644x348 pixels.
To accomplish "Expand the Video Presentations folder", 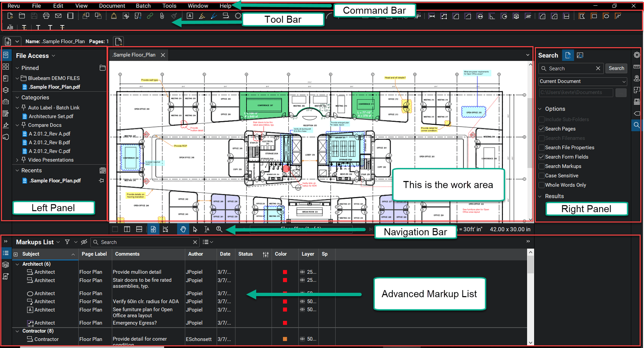I will pos(17,160).
